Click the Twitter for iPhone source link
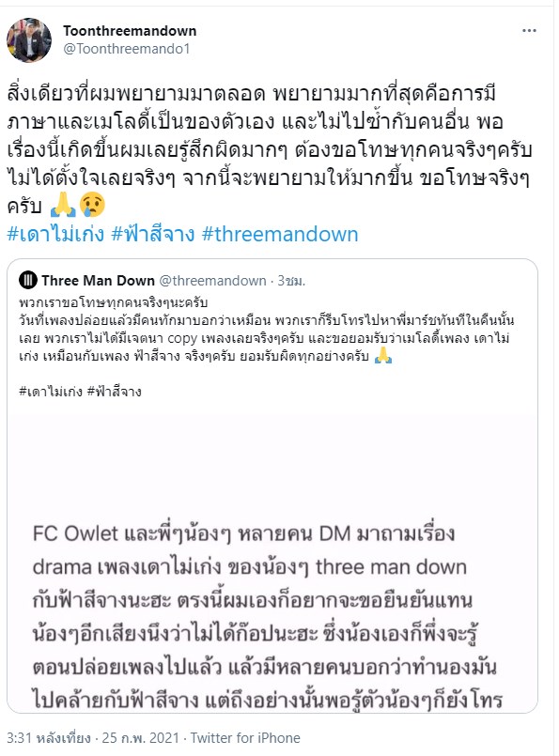 [245, 738]
